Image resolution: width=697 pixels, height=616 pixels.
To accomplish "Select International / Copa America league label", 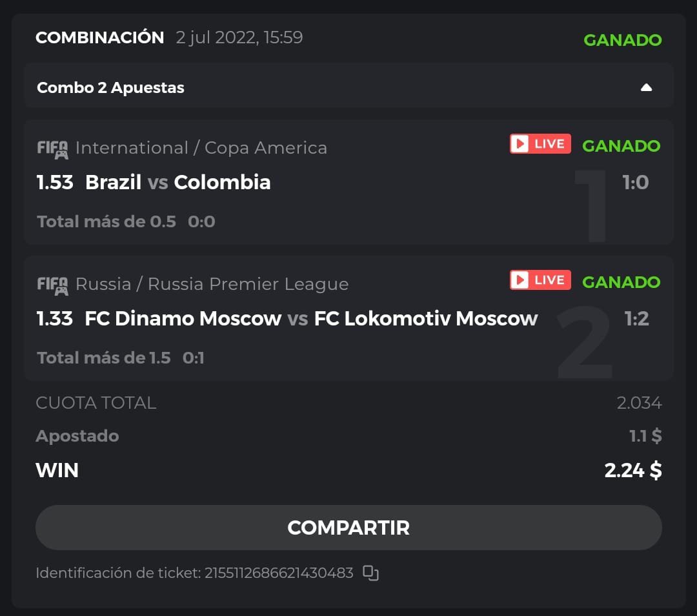I will pos(201,148).
